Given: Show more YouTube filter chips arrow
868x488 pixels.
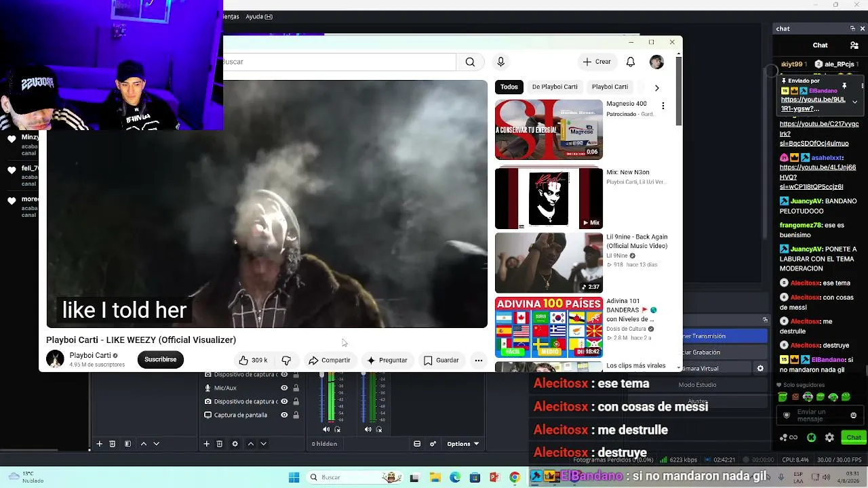Looking at the screenshot, I should tap(656, 87).
